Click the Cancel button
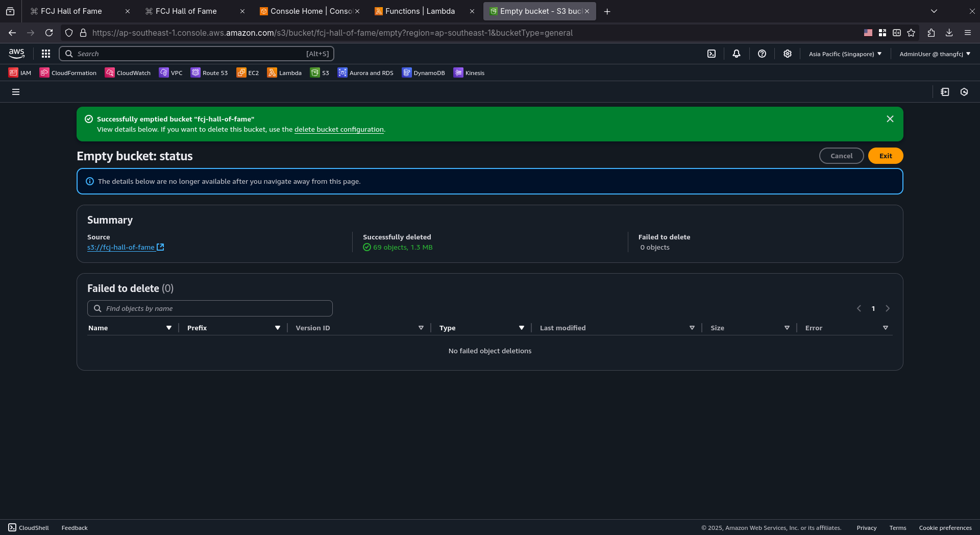The width and height of the screenshot is (980, 535). coord(841,156)
